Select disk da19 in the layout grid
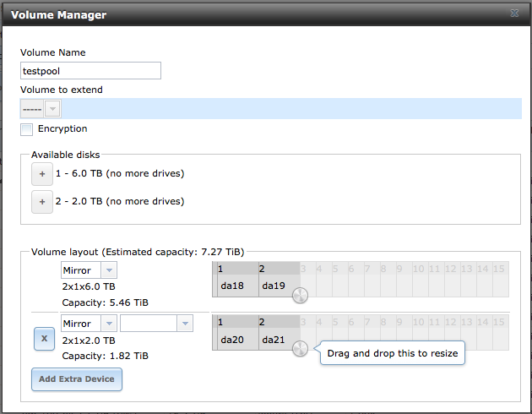 click(x=280, y=286)
